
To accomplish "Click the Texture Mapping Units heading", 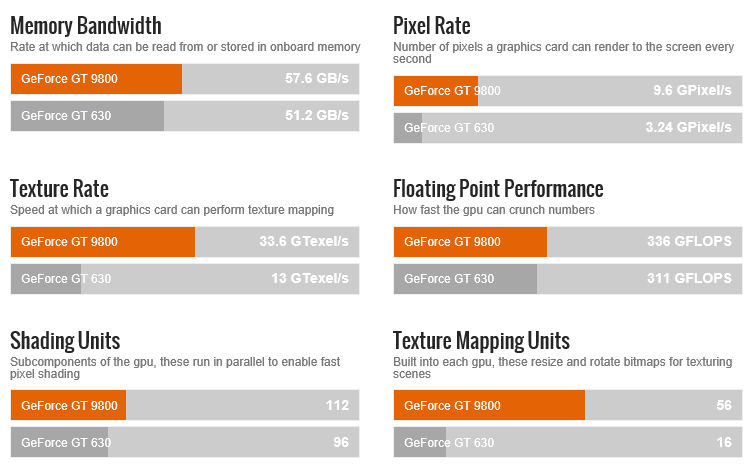I will tap(481, 341).
